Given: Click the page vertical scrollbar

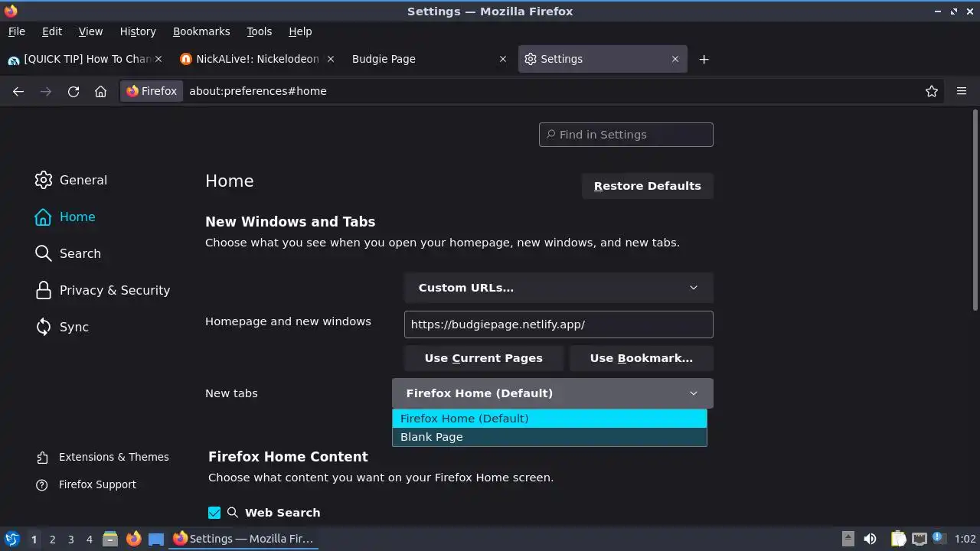Looking at the screenshot, I should point(975,210).
